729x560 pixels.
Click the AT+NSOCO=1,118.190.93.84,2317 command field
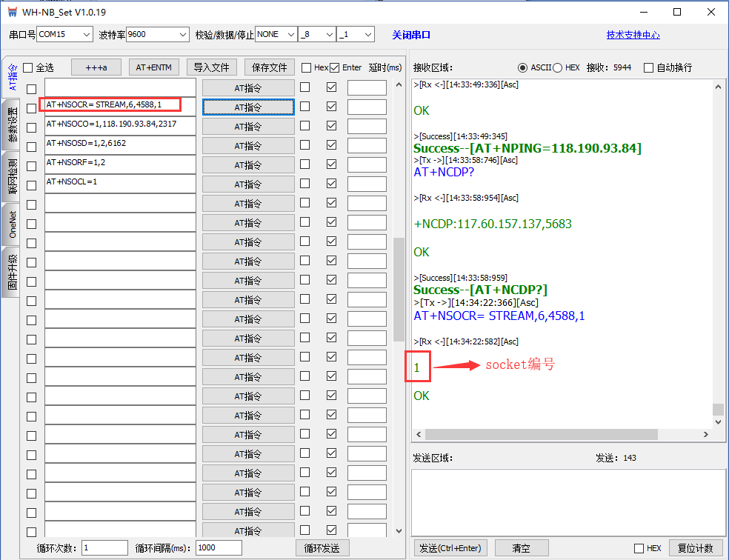121,125
